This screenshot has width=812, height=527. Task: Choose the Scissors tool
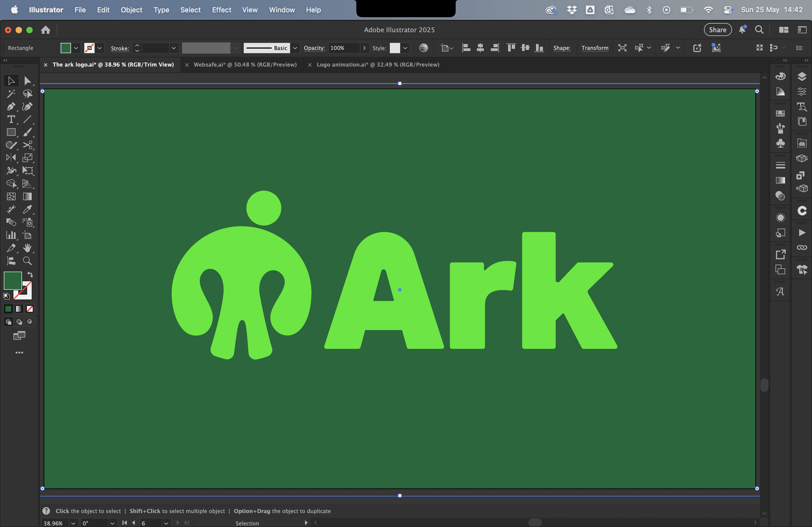[x=27, y=145]
